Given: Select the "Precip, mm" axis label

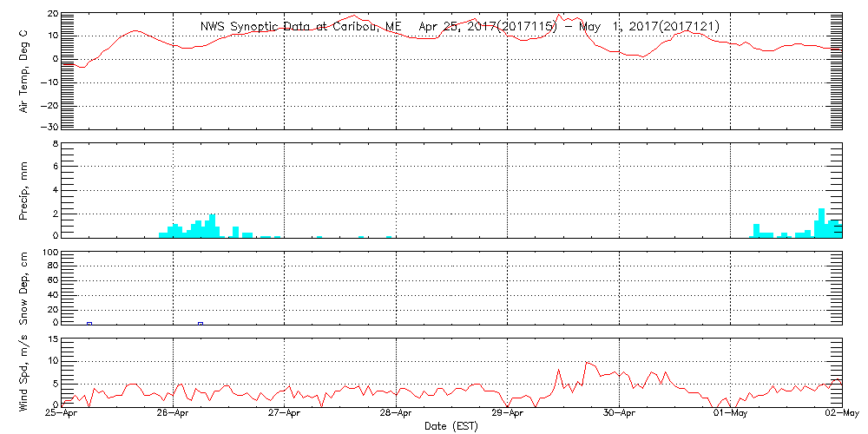Looking at the screenshot, I should [x=23, y=188].
